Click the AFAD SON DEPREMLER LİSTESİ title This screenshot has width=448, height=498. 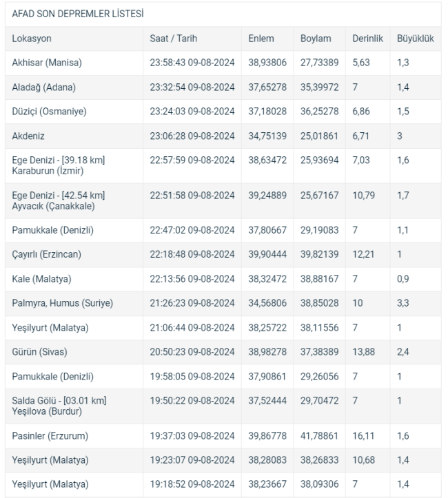(x=78, y=14)
